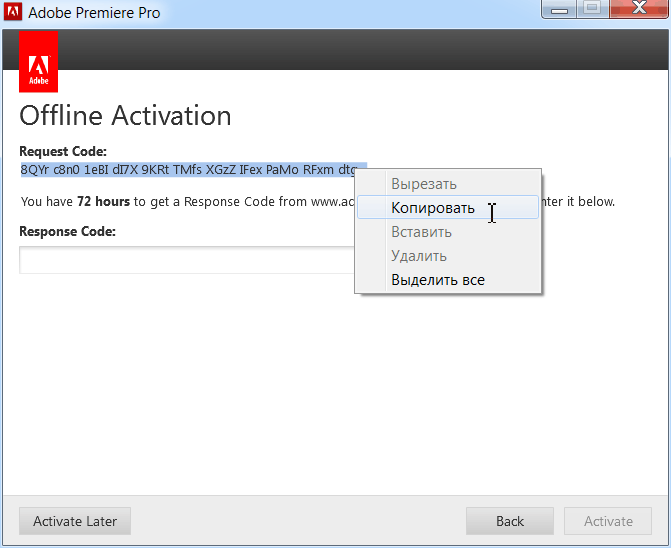
Task: Click the Activate button
Action: pyautogui.click(x=608, y=521)
